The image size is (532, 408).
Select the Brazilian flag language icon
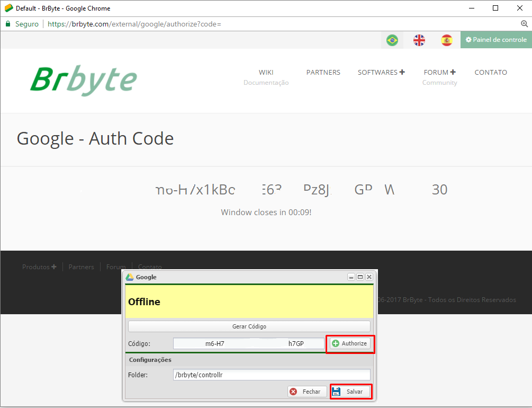pyautogui.click(x=392, y=40)
